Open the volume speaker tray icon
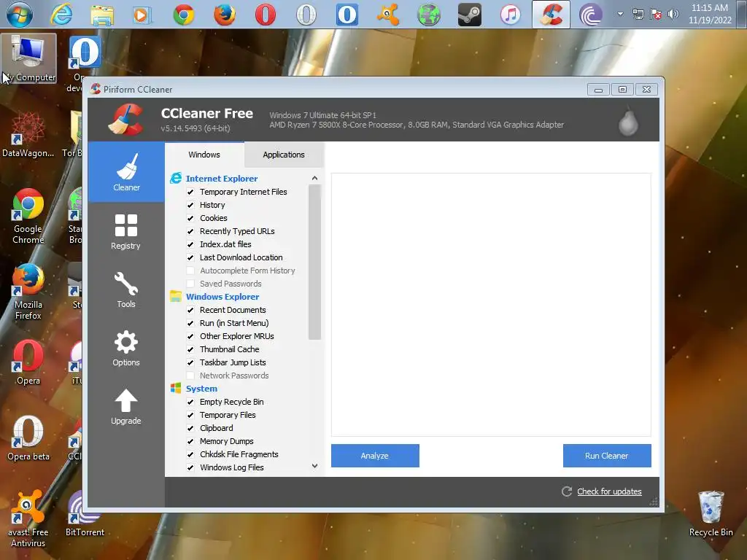 coord(673,14)
